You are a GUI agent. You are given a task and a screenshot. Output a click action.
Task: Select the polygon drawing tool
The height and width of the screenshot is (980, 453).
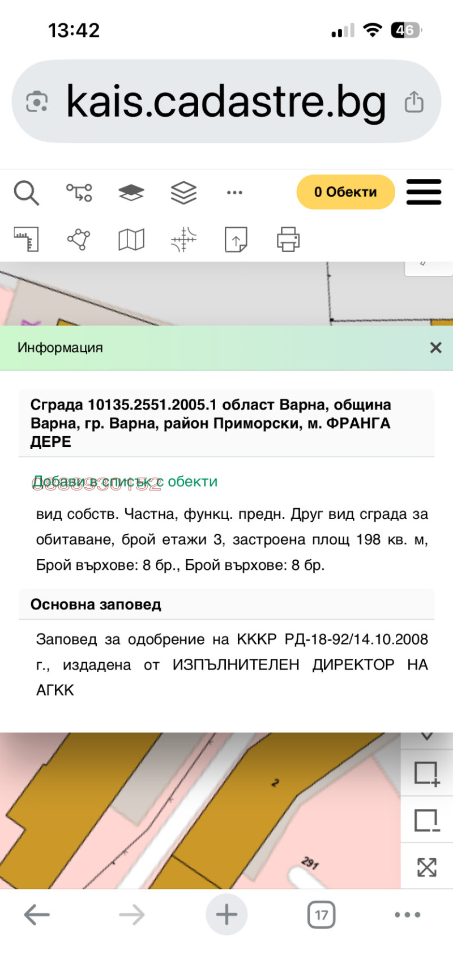79,239
